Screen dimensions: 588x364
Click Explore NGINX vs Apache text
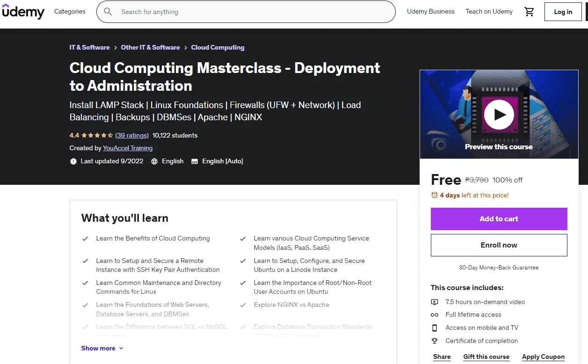tap(291, 305)
